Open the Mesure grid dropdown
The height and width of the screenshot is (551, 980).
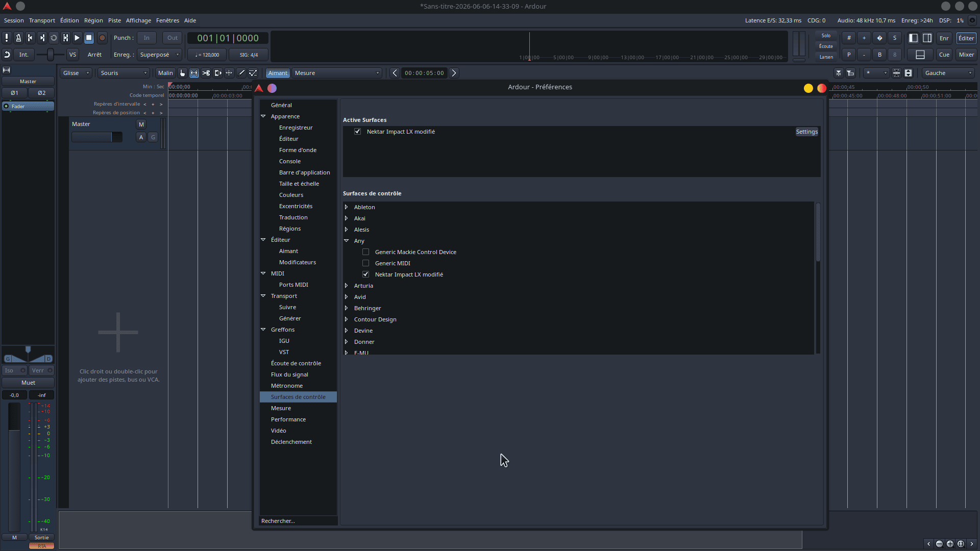click(x=337, y=73)
